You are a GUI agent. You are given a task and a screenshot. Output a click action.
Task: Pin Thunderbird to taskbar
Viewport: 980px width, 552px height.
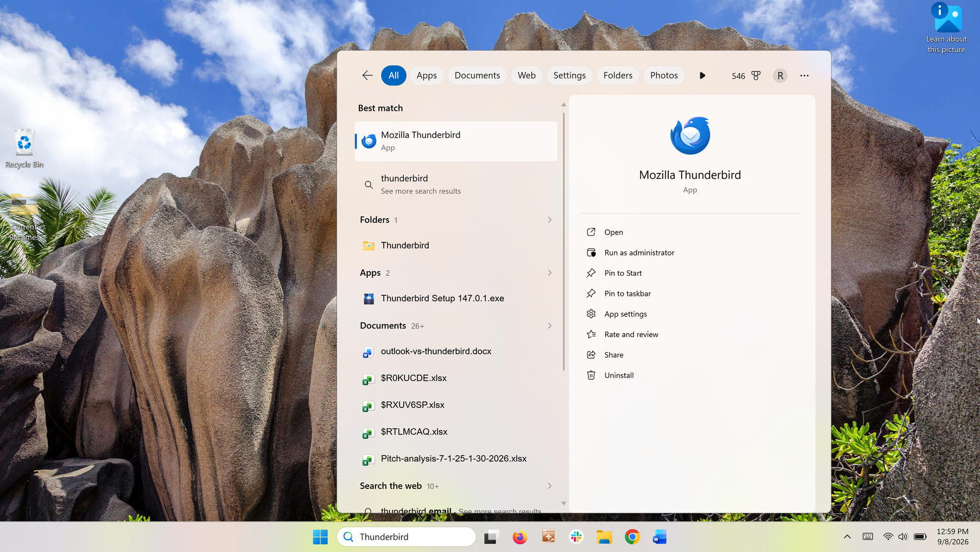627,294
